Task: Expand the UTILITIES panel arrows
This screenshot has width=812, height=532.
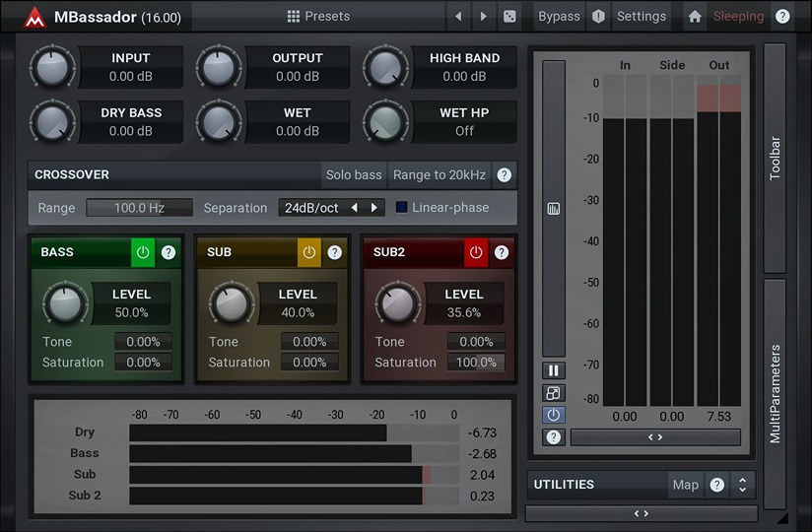Action: pos(742,485)
